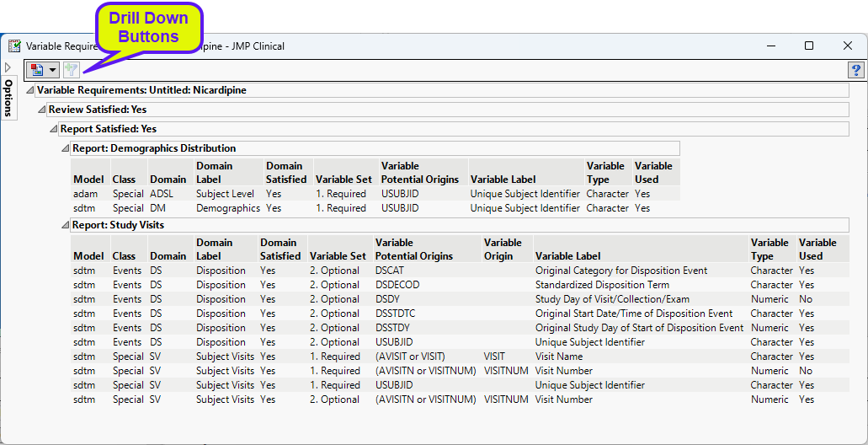Collapse the Variable Requirements outline section

click(x=30, y=90)
